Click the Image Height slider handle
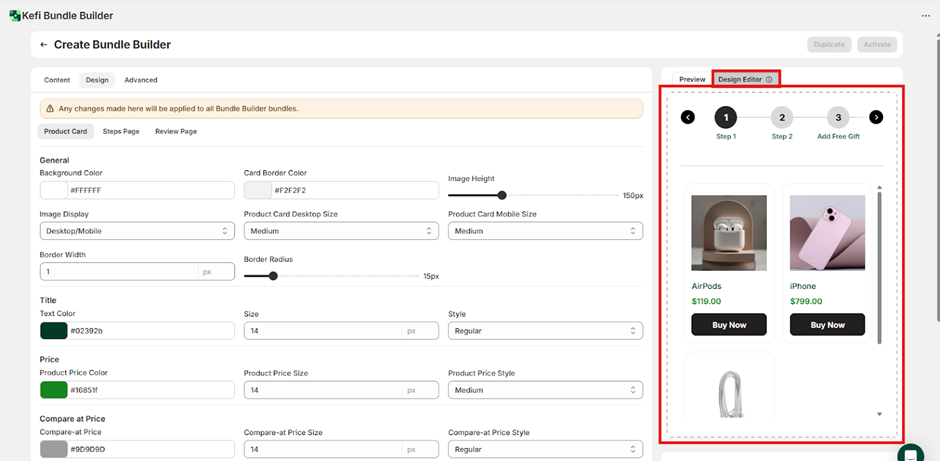 [502, 196]
